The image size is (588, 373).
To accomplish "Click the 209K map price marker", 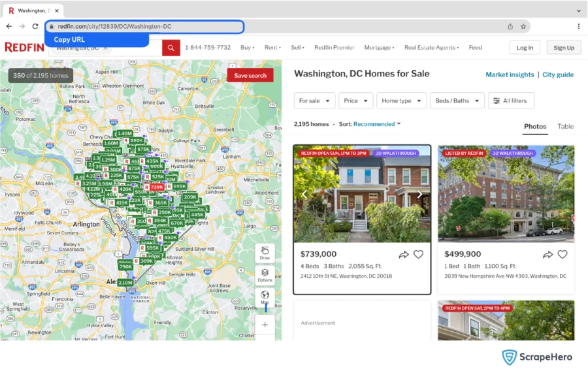I will [190, 197].
